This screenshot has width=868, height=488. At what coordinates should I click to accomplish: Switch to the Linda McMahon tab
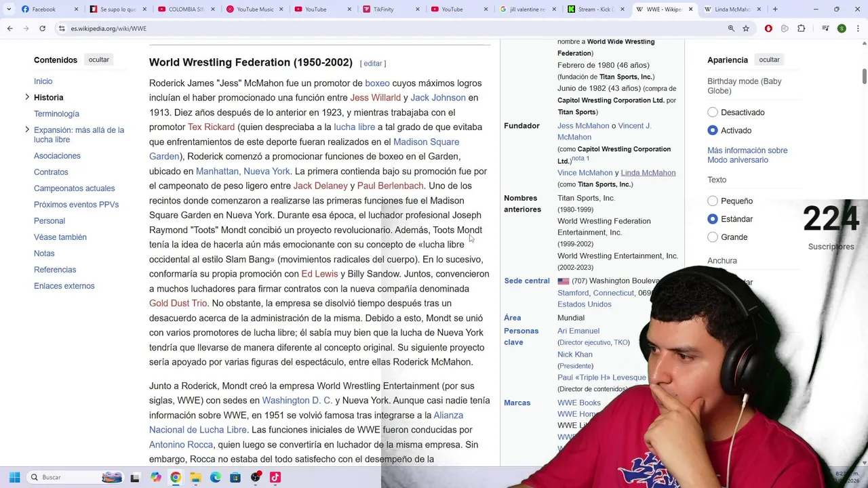(x=732, y=9)
